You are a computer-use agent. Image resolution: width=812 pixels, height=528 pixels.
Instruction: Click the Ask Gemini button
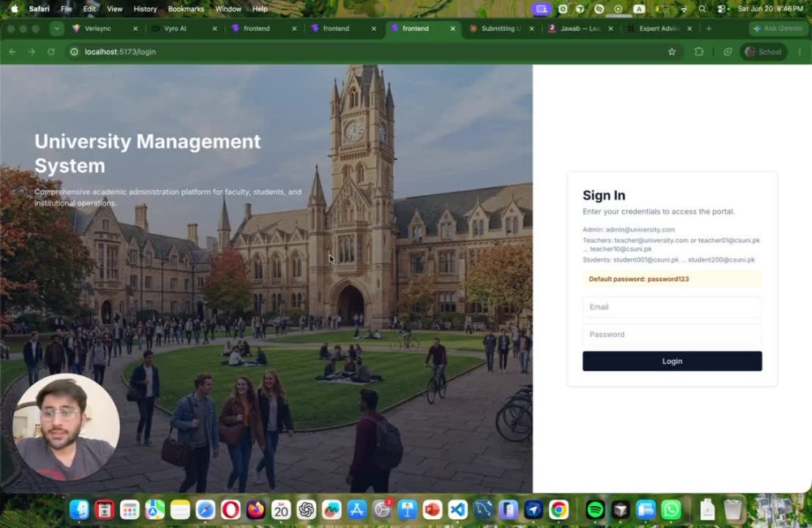pyautogui.click(x=778, y=28)
